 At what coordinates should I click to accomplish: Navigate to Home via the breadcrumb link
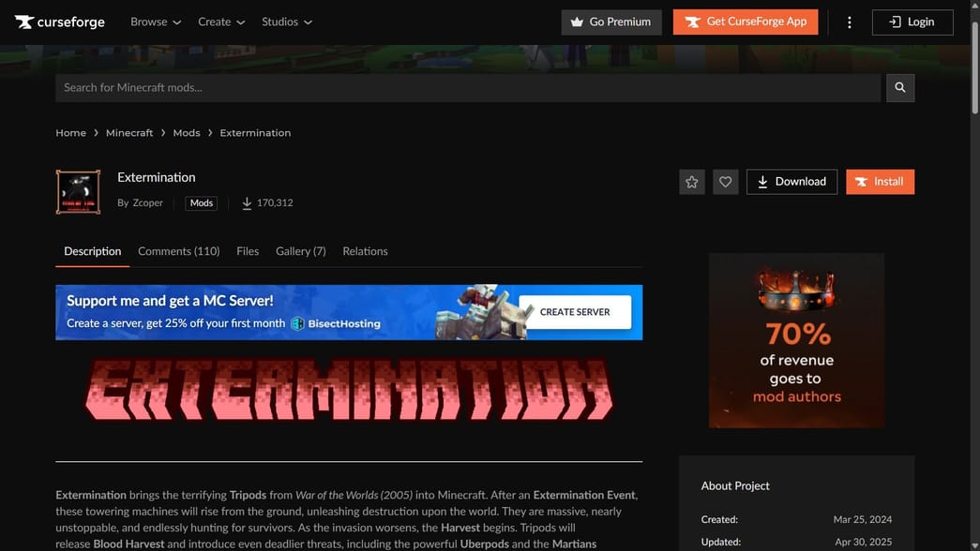[x=70, y=132]
